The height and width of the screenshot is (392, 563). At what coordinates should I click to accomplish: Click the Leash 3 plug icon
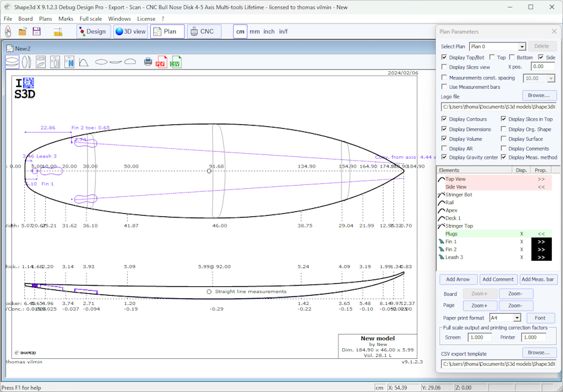tap(441, 258)
